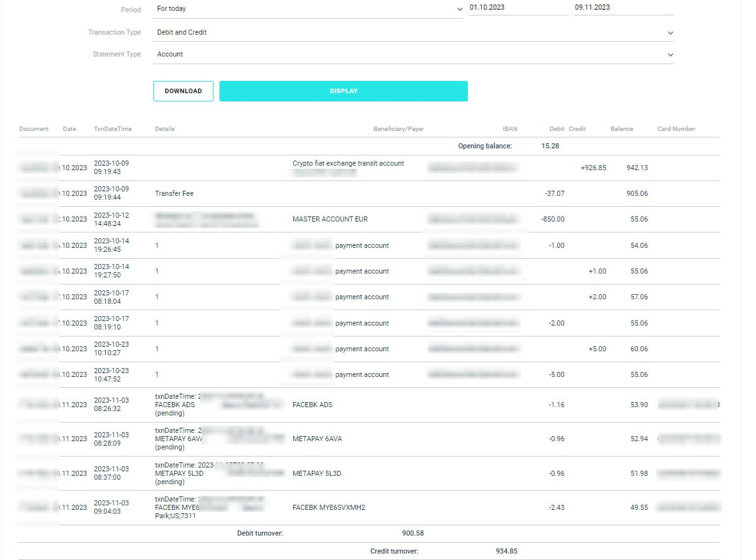
Task: Click the Beneficiary/Payer column header
Action: tap(399, 129)
